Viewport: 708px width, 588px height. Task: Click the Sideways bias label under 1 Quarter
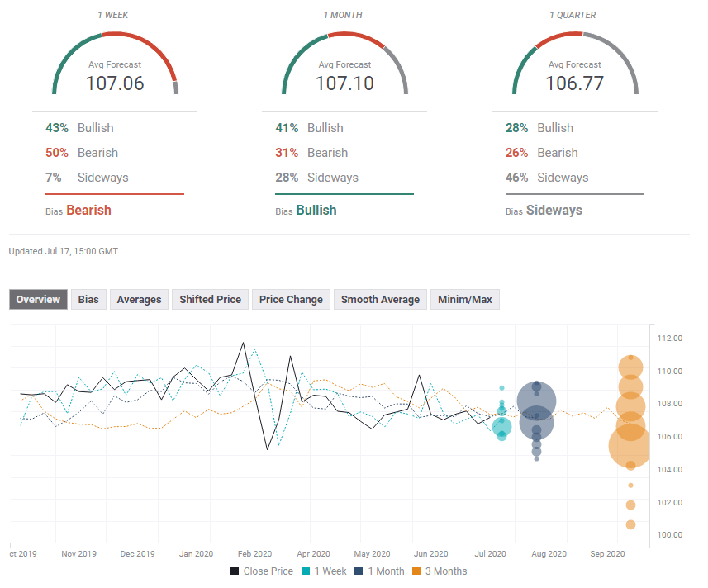click(554, 210)
